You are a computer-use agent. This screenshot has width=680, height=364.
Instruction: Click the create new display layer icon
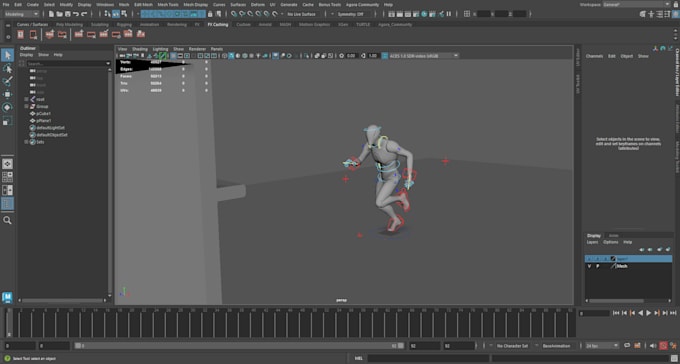(660, 249)
